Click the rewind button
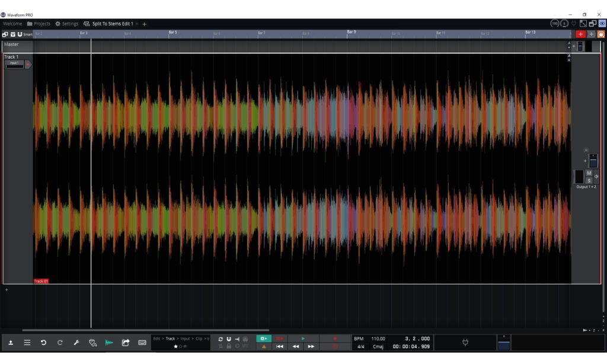Viewport: 607px width, 364px height. [295, 347]
